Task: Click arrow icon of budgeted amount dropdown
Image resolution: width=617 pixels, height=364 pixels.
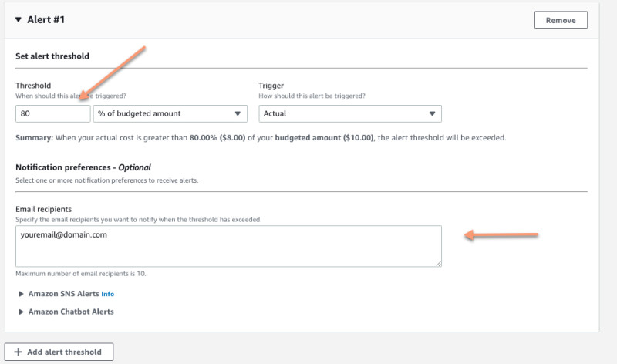Action: point(237,114)
